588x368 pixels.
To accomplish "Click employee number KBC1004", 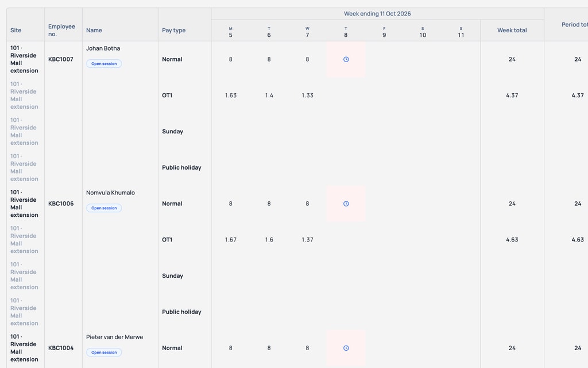I will click(x=61, y=348).
